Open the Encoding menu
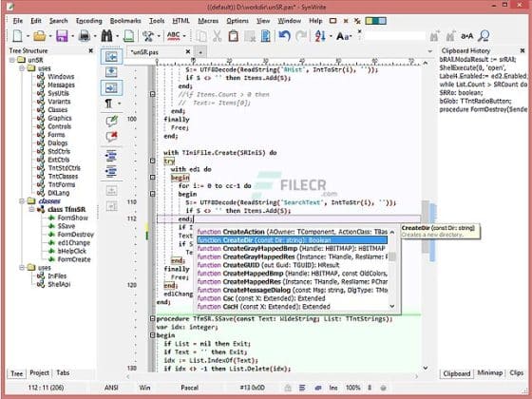Screen dimensions: 532x399 tap(89, 21)
